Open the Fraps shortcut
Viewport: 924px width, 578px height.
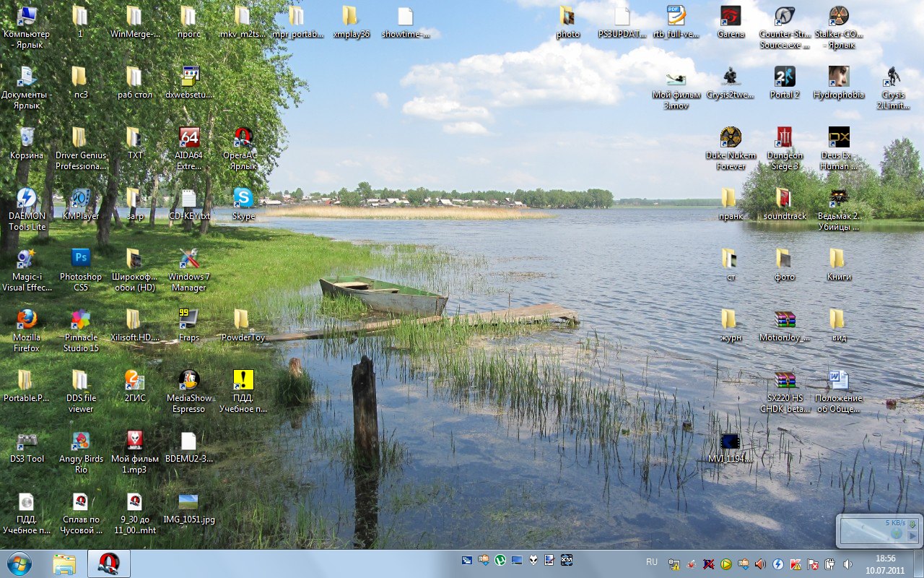click(189, 325)
